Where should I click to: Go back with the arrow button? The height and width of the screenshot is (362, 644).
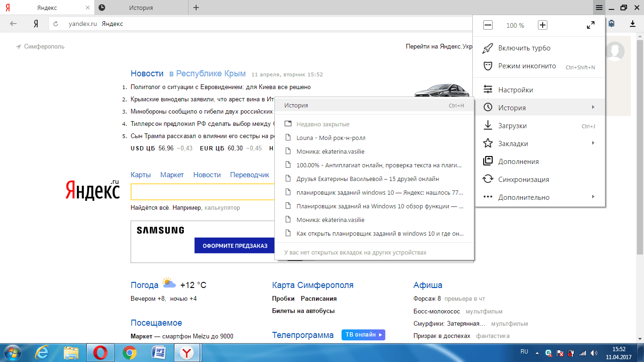(14, 24)
